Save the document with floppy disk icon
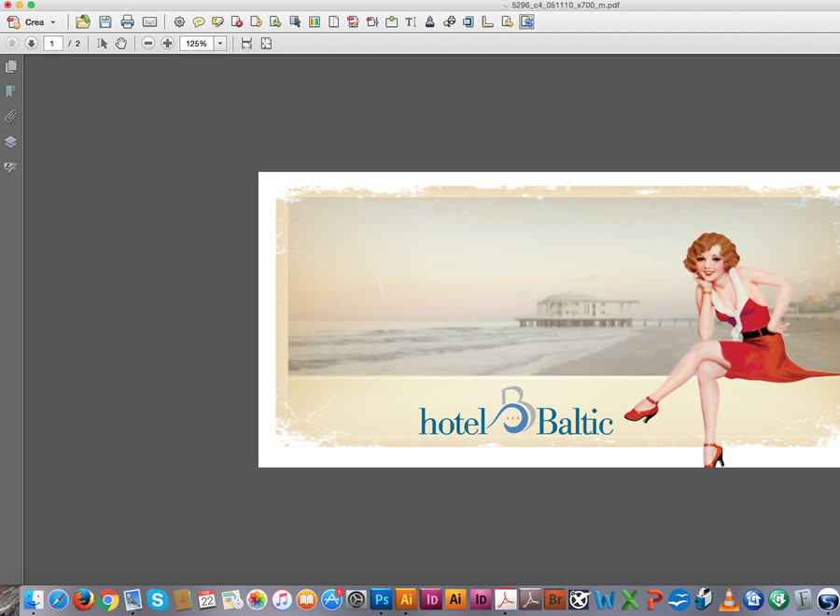The image size is (840, 616). coord(105,21)
